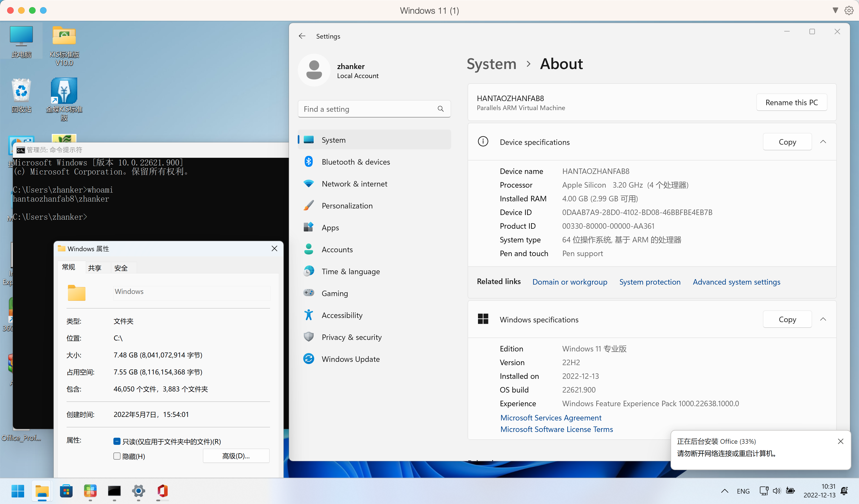Switch to the 共享 tab
Viewport: 859px width, 504px height.
[x=95, y=268]
